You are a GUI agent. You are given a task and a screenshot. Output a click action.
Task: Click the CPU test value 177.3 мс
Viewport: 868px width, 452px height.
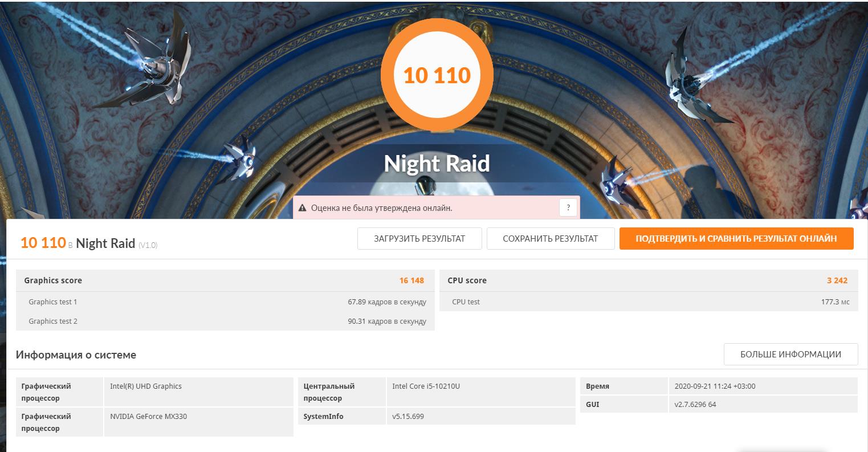tap(835, 302)
